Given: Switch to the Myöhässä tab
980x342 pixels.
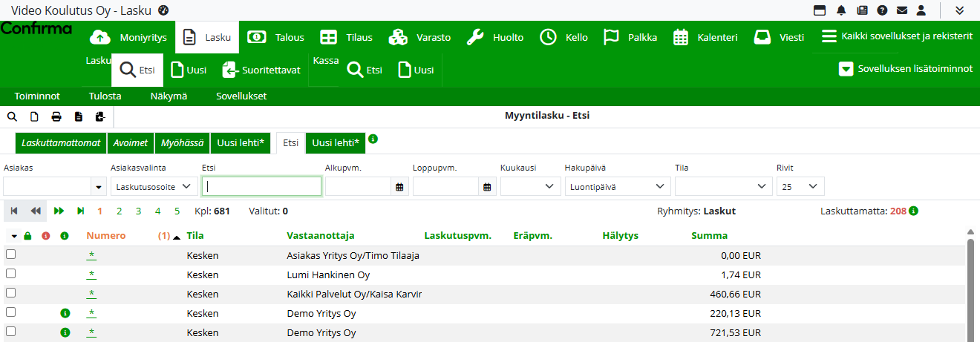Looking at the screenshot, I should 181,143.
